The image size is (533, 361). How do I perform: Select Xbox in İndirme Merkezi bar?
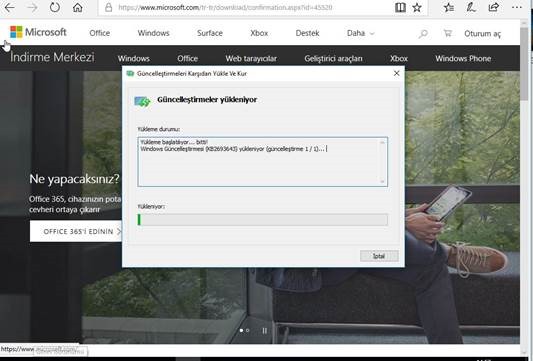399,58
